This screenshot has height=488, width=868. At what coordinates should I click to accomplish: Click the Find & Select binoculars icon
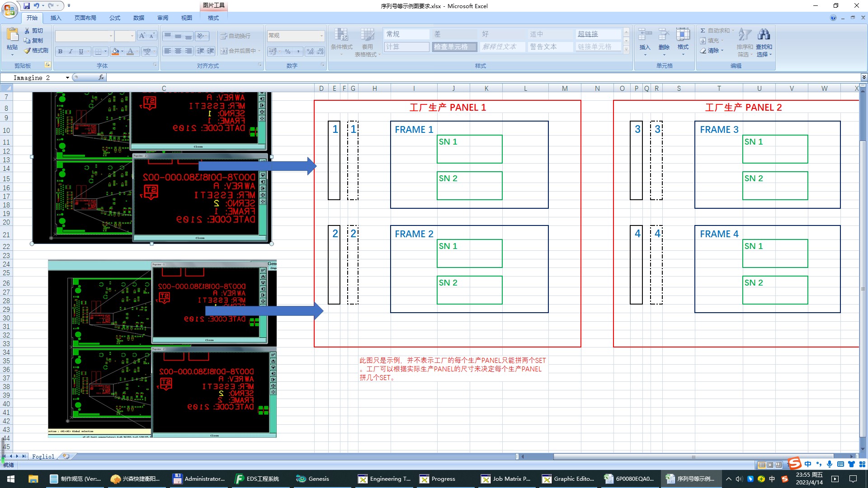pos(764,35)
